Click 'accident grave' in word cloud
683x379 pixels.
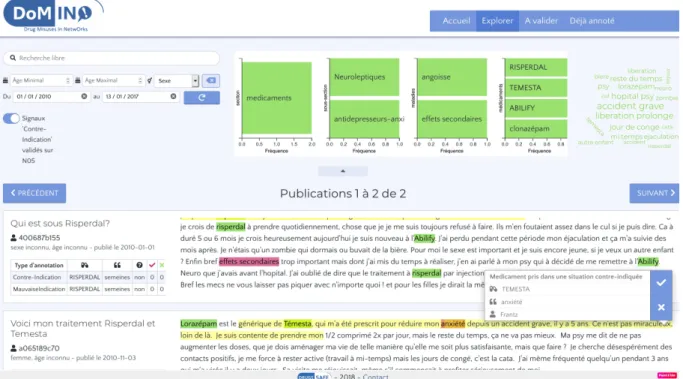(x=630, y=106)
